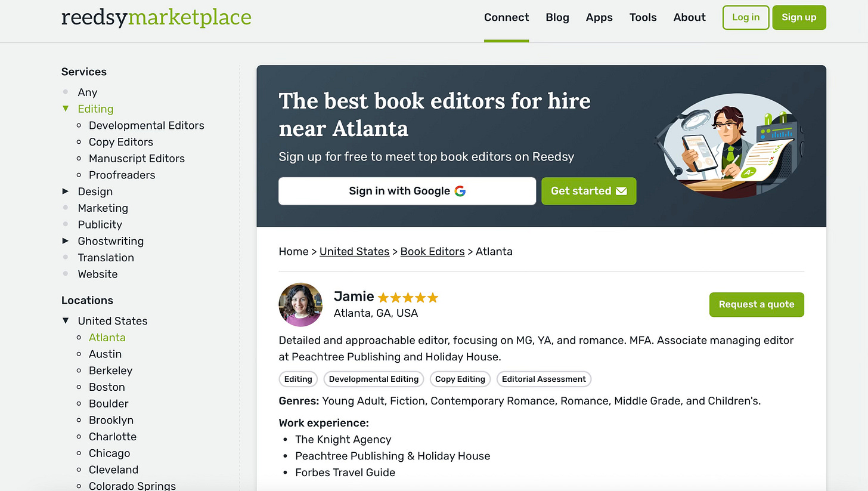868x491 pixels.
Task: Open the Tools nav item
Action: pos(643,17)
